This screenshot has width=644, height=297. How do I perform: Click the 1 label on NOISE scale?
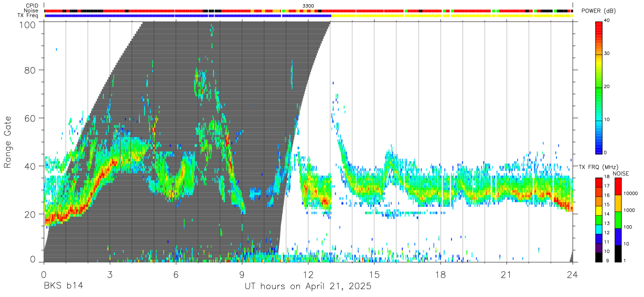pyautogui.click(x=625, y=260)
